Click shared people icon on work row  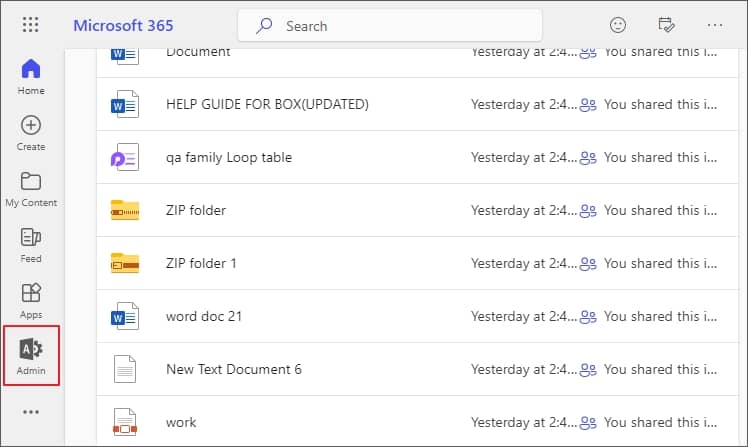588,422
